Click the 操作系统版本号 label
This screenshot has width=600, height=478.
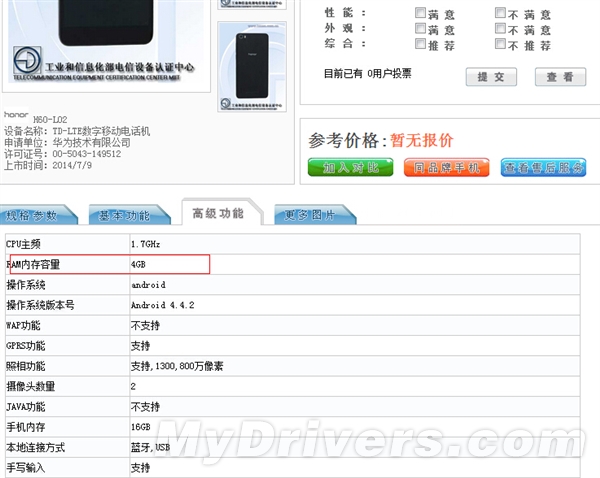click(40, 305)
